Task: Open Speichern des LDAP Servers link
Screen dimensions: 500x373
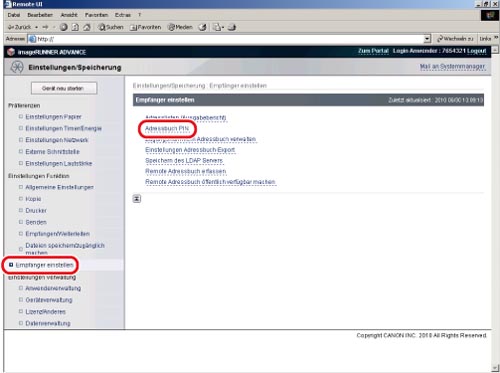Action: 184,161
